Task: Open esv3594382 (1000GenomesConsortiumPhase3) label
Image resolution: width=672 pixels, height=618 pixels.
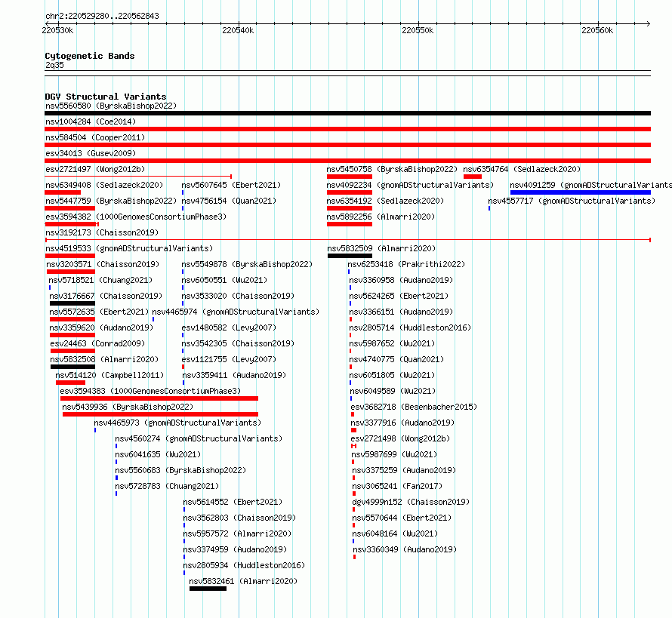Action: pos(136,217)
